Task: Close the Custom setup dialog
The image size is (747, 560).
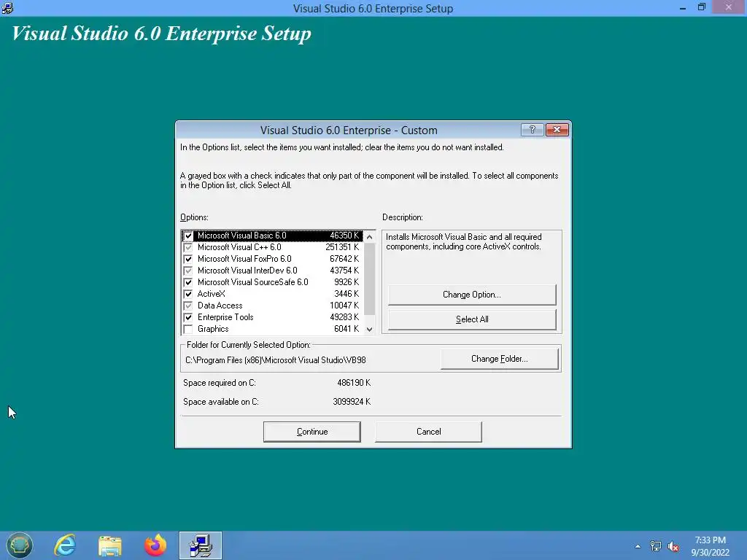Action: pyautogui.click(x=557, y=130)
